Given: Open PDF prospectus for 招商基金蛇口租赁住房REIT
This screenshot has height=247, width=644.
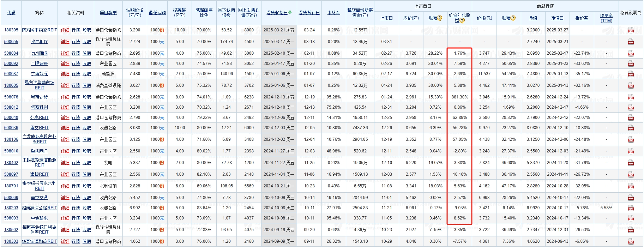Looking at the screenshot, I should pos(631,230).
